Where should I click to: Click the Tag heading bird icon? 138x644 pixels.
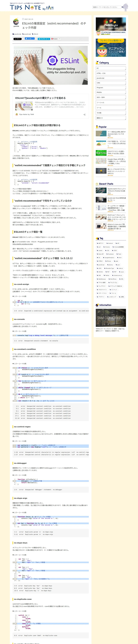(97, 238)
